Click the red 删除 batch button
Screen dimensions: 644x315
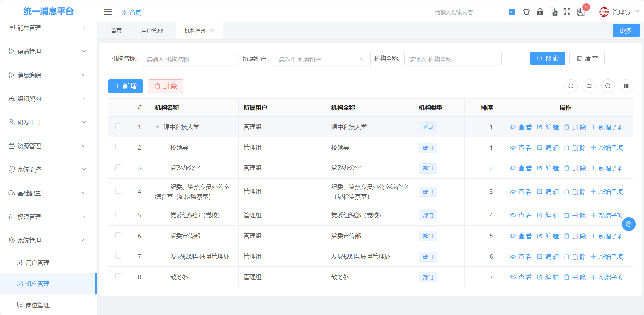pos(166,86)
